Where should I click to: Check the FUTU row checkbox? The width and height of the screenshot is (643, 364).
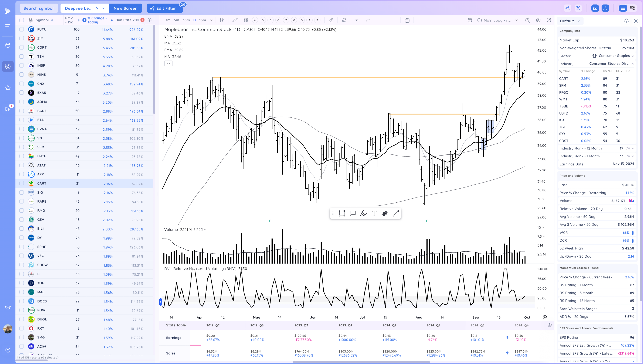(x=22, y=29)
